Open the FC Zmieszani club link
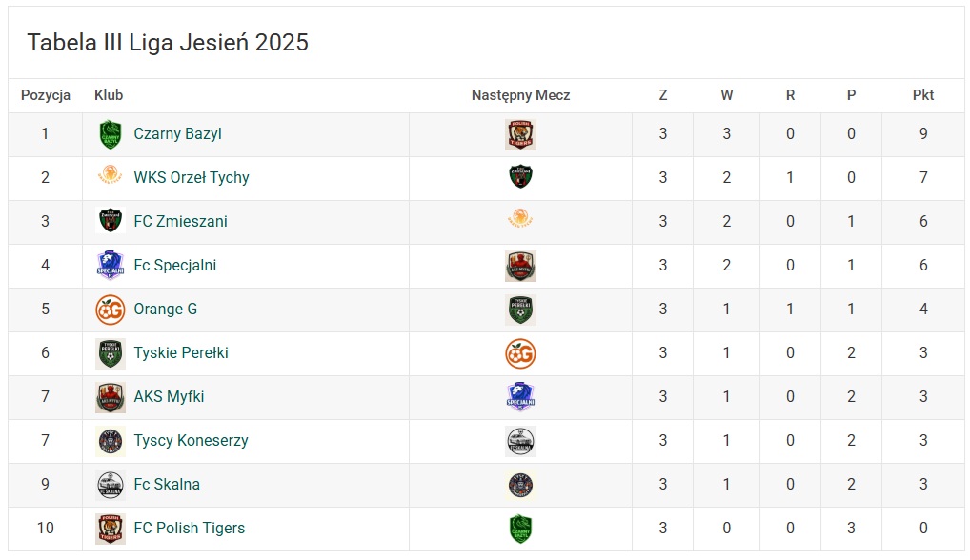This screenshot has height=560, width=970. click(x=180, y=222)
